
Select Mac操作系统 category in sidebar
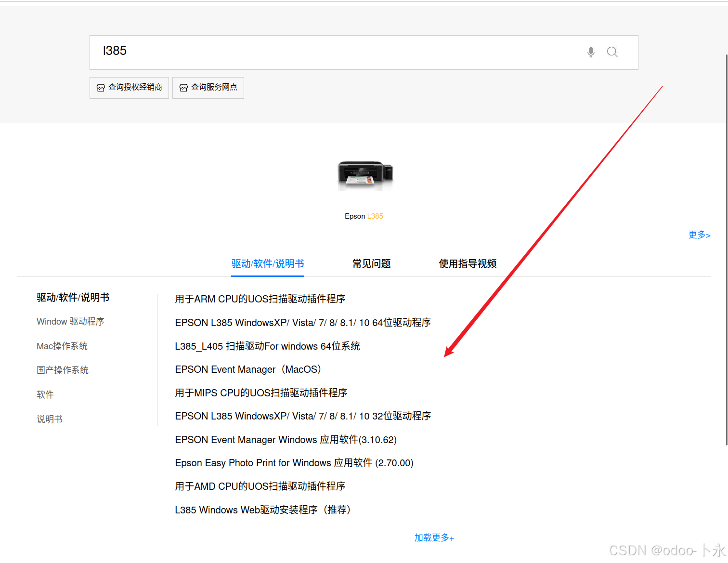pyautogui.click(x=62, y=346)
